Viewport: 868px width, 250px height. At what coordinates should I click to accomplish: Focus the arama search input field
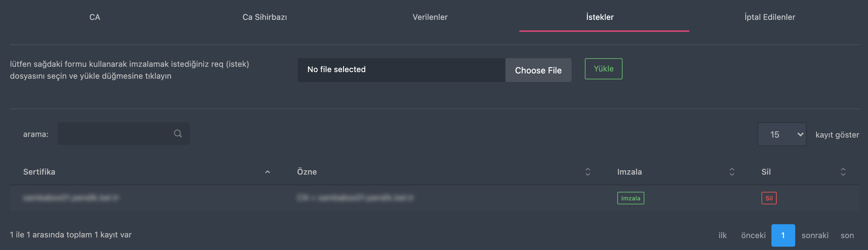point(123,134)
